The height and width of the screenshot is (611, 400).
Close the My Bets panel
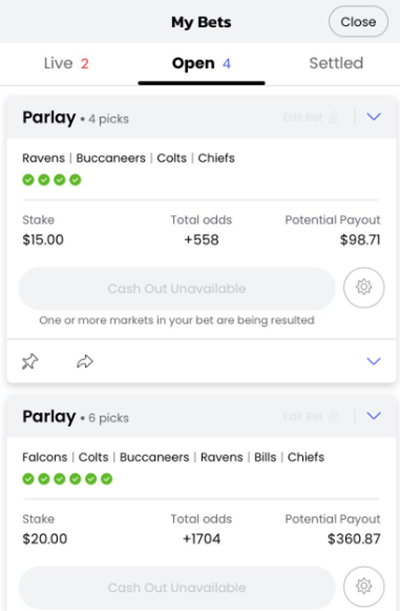click(358, 22)
